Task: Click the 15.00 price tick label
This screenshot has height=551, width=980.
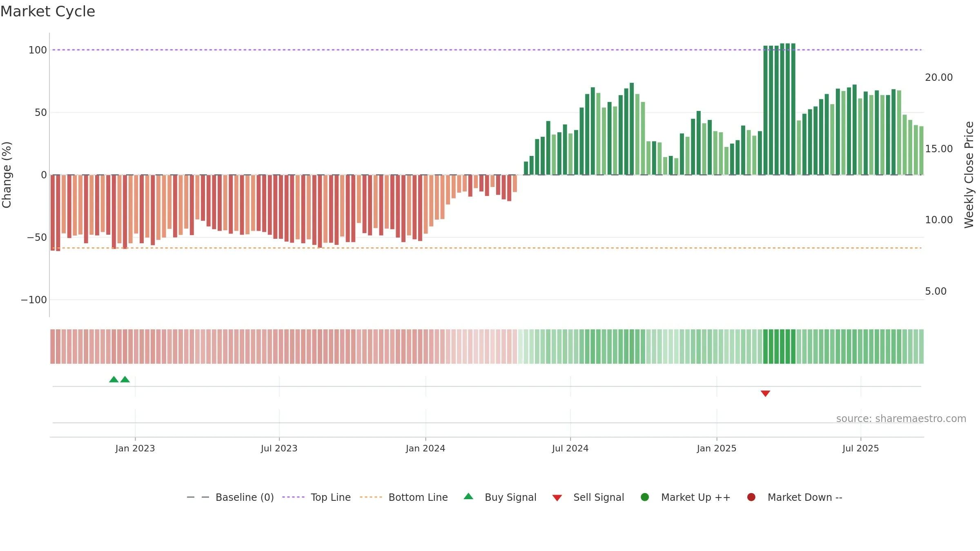Action: 939,149
